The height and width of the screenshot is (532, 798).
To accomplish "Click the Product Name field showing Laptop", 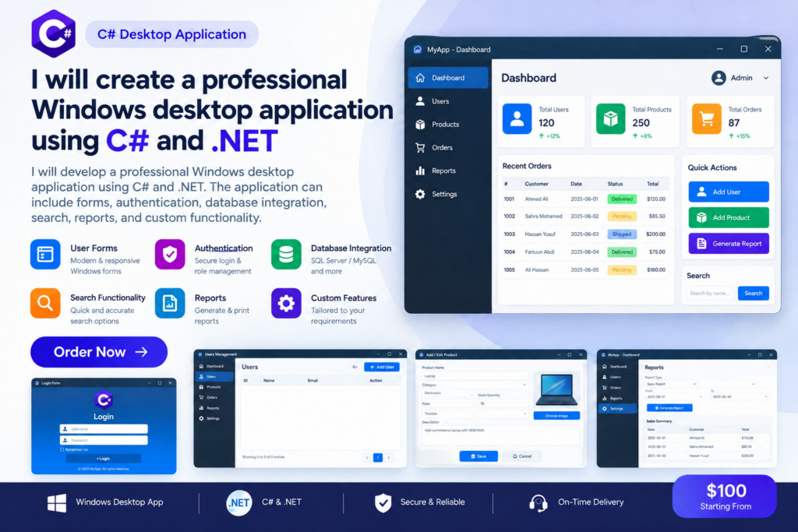I will pyautogui.click(x=475, y=376).
